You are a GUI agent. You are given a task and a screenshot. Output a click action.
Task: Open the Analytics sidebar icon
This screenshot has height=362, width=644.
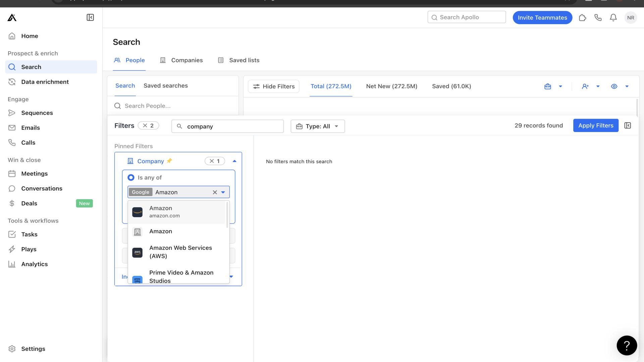coord(12,264)
